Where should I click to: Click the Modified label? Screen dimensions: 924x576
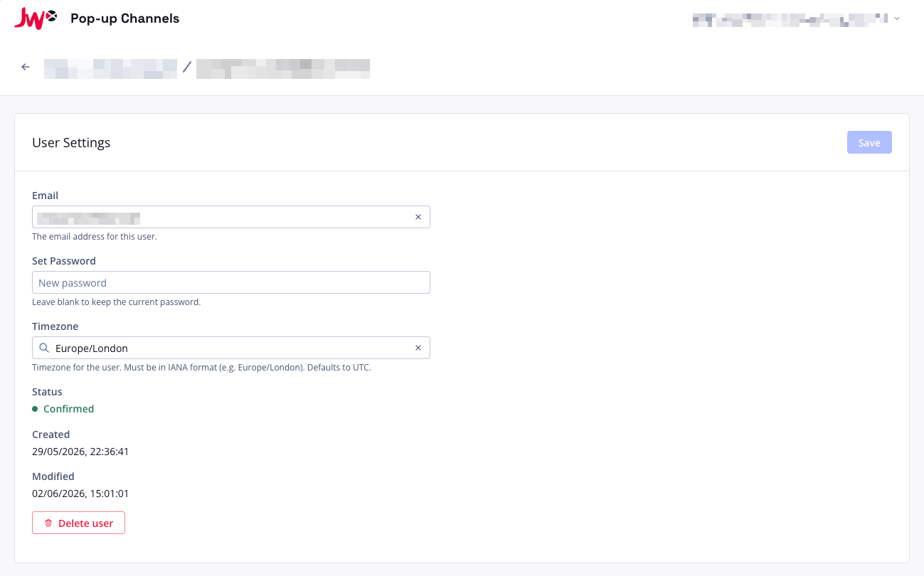[53, 476]
